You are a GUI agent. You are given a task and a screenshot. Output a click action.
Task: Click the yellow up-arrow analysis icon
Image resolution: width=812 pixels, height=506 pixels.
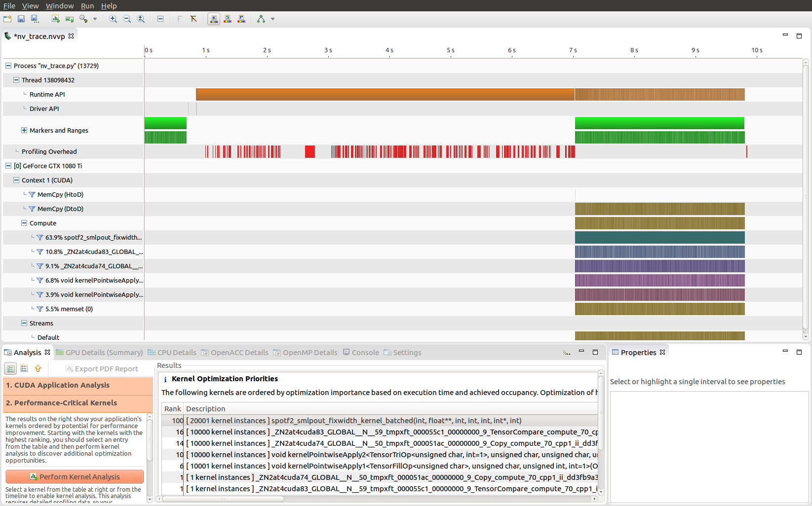(38, 368)
